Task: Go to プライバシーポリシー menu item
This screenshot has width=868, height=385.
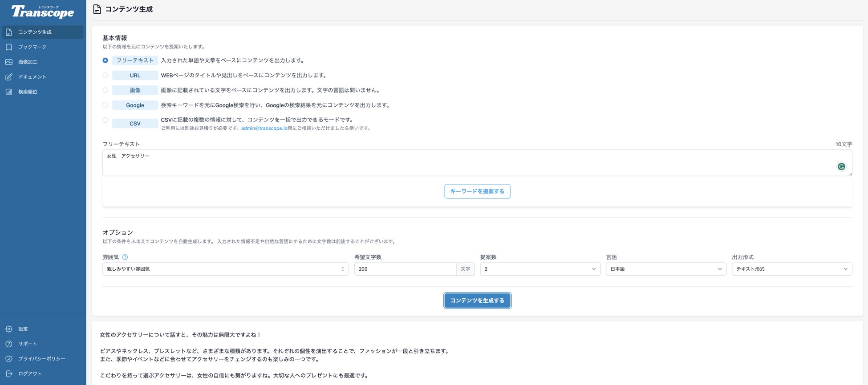Action: pos(42,359)
